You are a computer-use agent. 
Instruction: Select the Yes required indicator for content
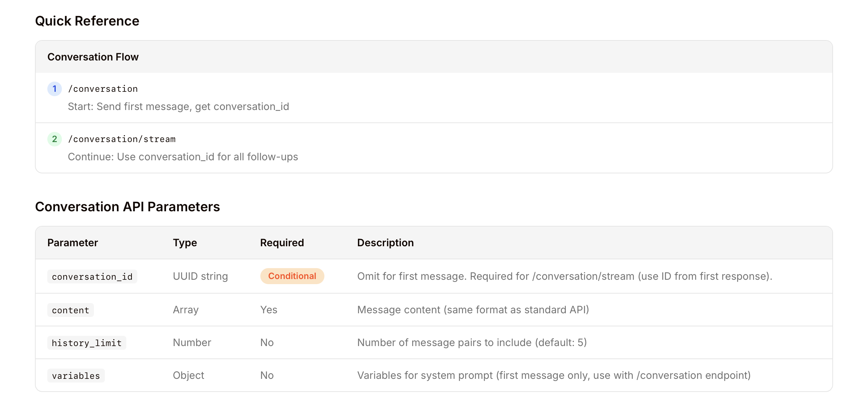pyautogui.click(x=268, y=310)
